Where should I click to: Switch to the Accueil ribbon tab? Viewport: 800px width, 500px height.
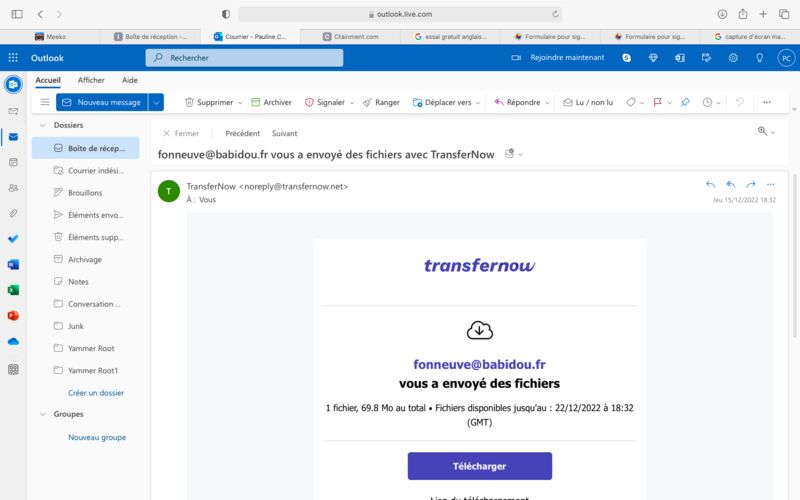[48, 80]
